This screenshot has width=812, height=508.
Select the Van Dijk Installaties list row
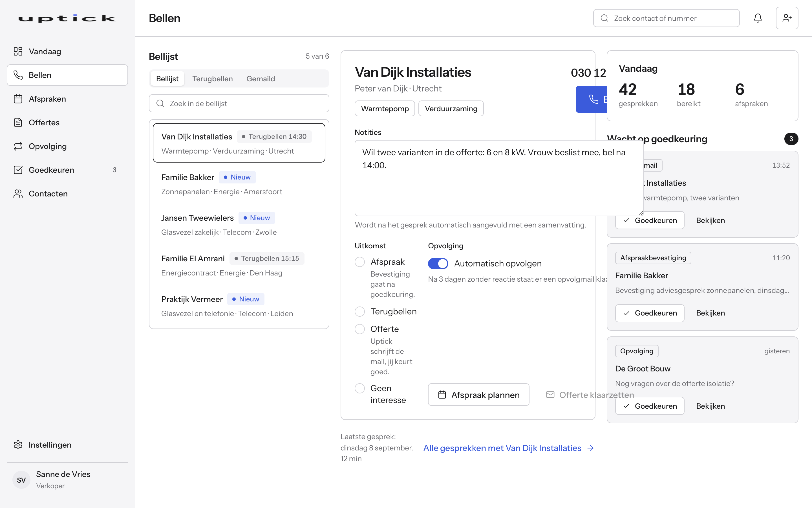[239, 143]
